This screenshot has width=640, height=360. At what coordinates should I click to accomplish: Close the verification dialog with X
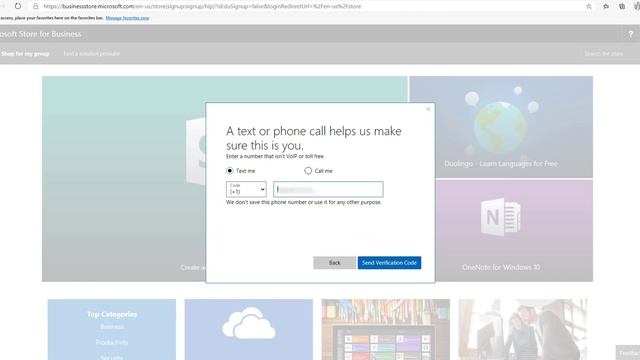(x=428, y=109)
